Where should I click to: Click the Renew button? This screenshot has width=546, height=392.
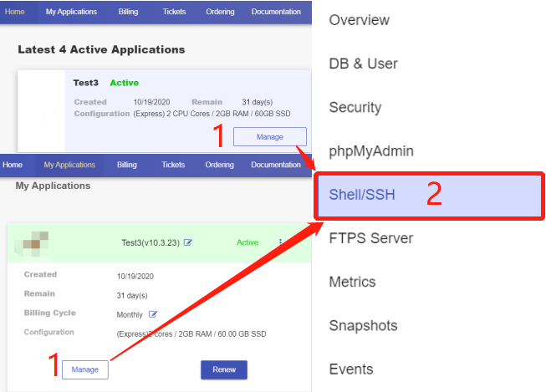[x=223, y=369]
